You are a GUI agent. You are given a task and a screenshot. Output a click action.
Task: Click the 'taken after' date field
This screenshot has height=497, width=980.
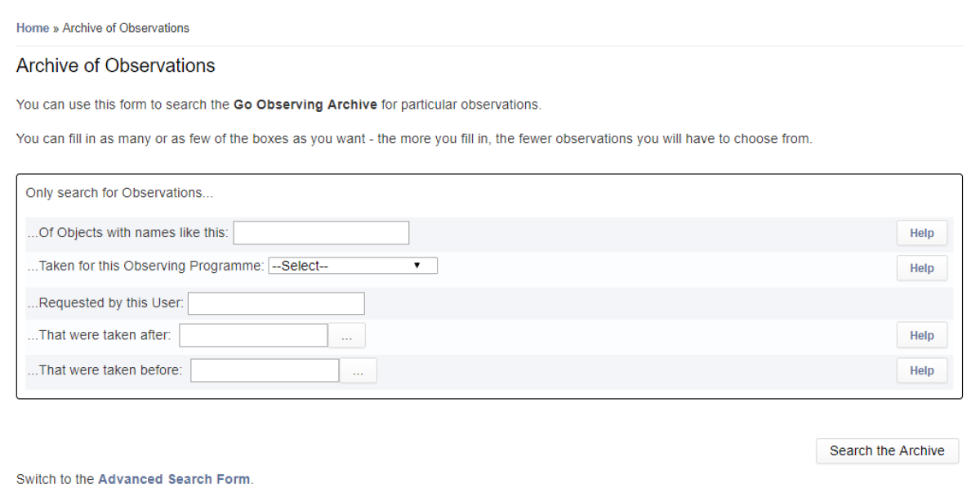point(252,335)
